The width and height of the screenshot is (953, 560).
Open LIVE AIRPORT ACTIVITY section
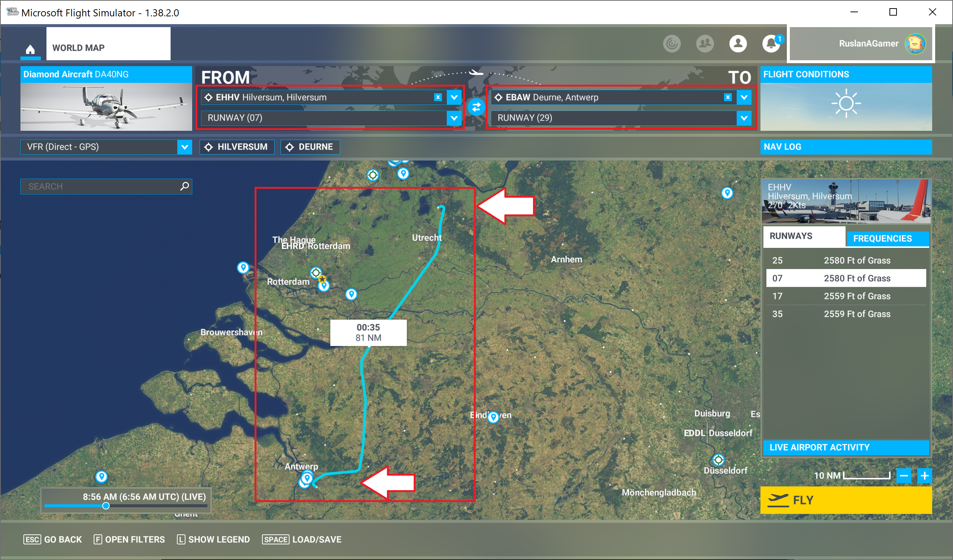tap(846, 448)
